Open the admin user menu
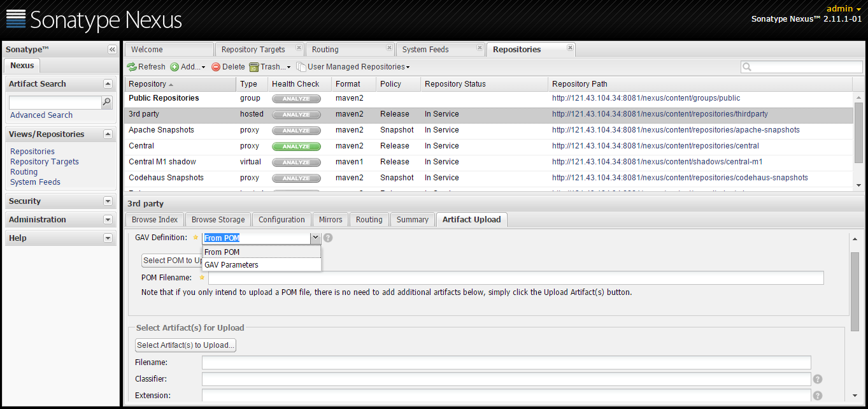The image size is (868, 409). point(844,9)
